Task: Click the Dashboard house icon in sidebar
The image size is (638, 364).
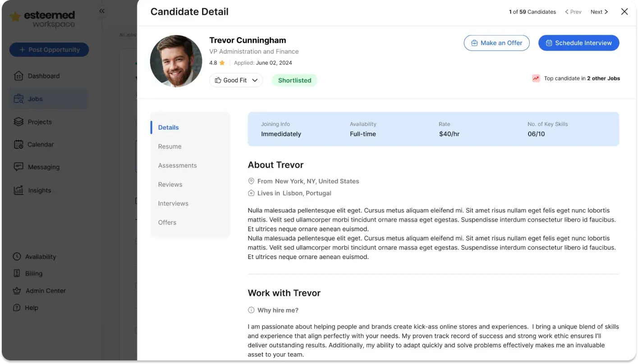Action: click(x=18, y=76)
